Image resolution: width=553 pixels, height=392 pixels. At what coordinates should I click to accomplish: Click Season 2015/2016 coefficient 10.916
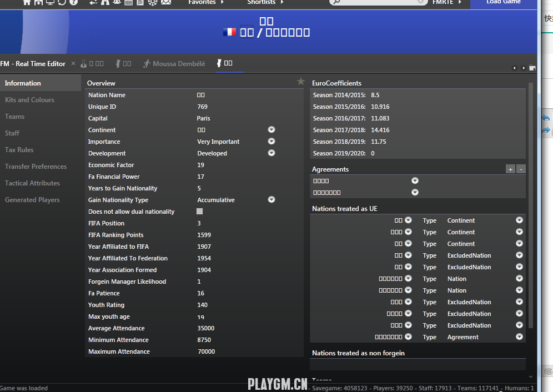click(x=380, y=107)
